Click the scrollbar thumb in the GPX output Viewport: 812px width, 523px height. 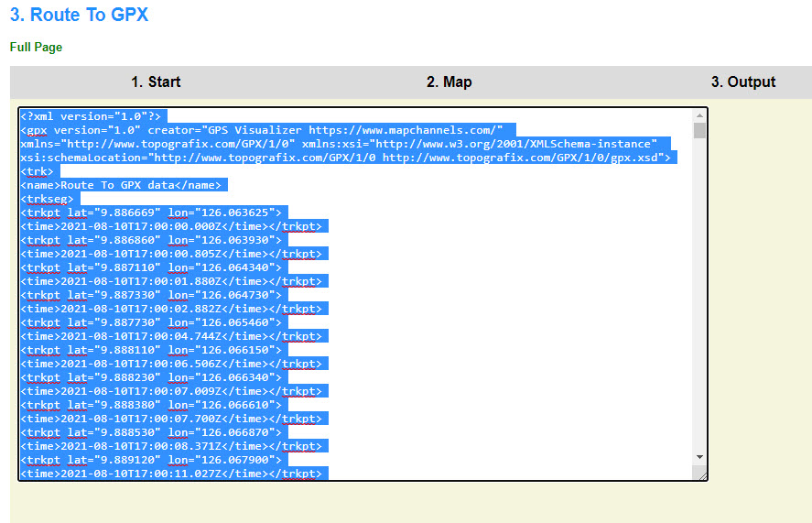coord(699,130)
